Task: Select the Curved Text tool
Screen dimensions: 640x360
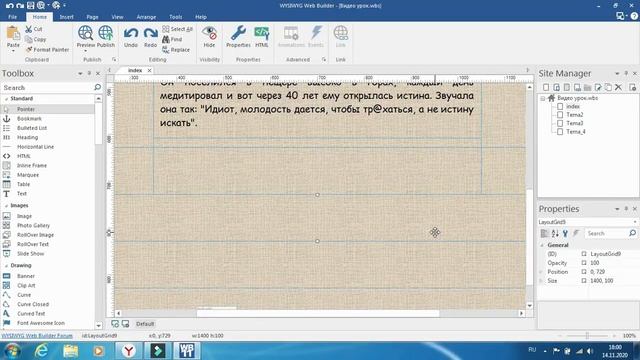Action: 31,313
